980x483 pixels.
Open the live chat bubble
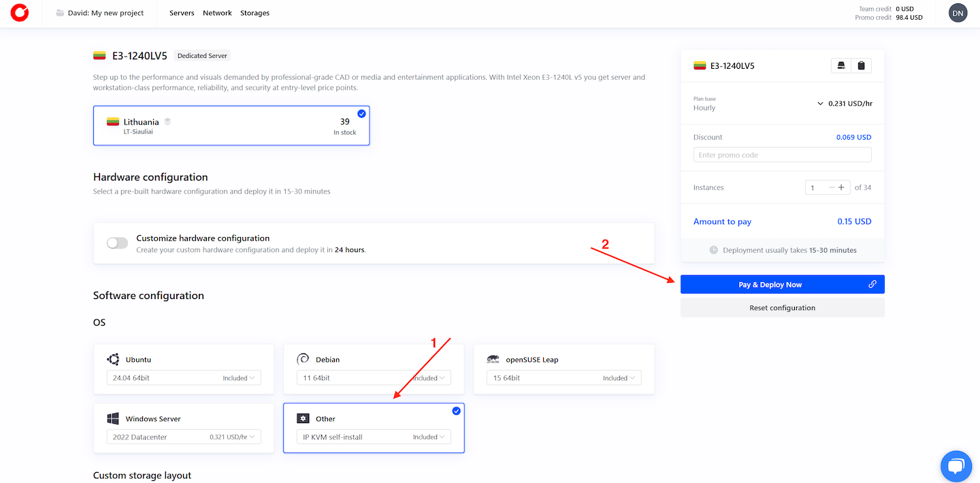[956, 466]
